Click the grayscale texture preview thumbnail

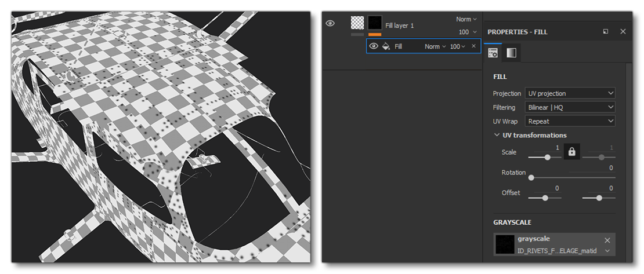point(504,244)
